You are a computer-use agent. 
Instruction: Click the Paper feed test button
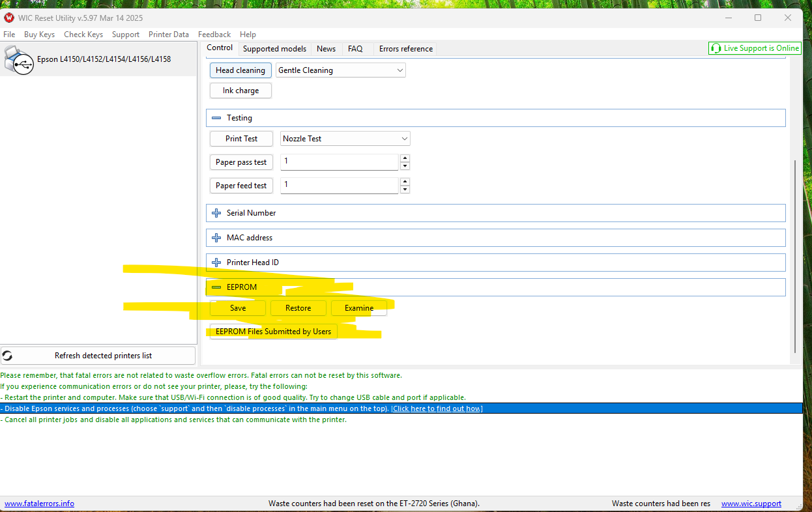pos(241,186)
